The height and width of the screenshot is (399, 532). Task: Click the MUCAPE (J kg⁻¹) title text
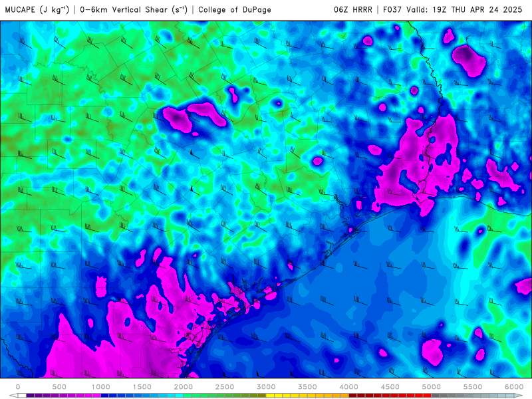pos(37,9)
